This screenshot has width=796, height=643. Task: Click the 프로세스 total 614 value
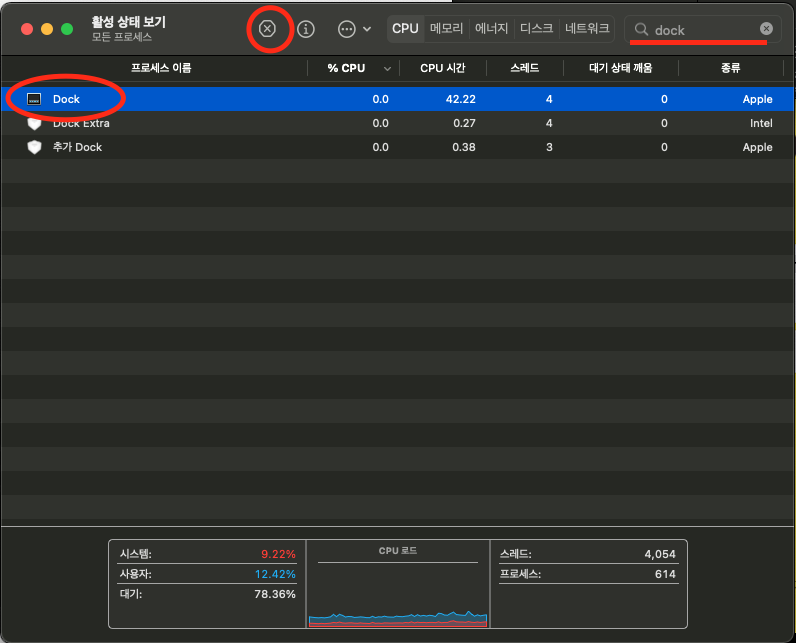tap(665, 574)
